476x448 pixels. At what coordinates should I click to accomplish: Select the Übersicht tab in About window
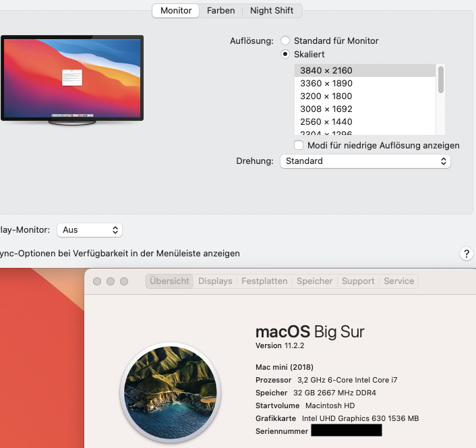click(169, 281)
